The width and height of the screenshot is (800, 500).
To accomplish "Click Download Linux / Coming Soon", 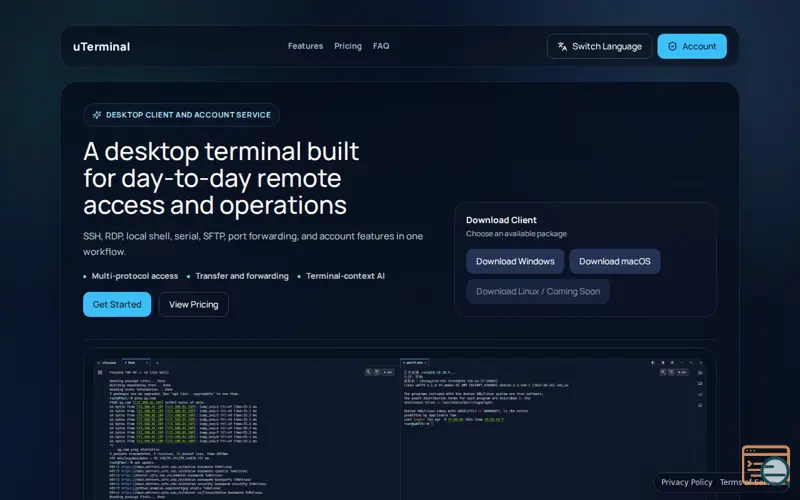I will pyautogui.click(x=538, y=291).
